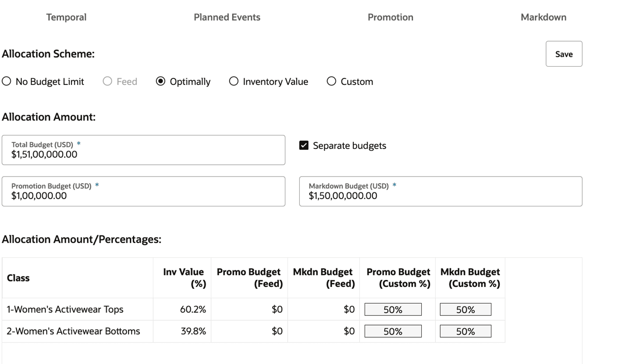Choose the Custom allocation scheme

tap(331, 81)
